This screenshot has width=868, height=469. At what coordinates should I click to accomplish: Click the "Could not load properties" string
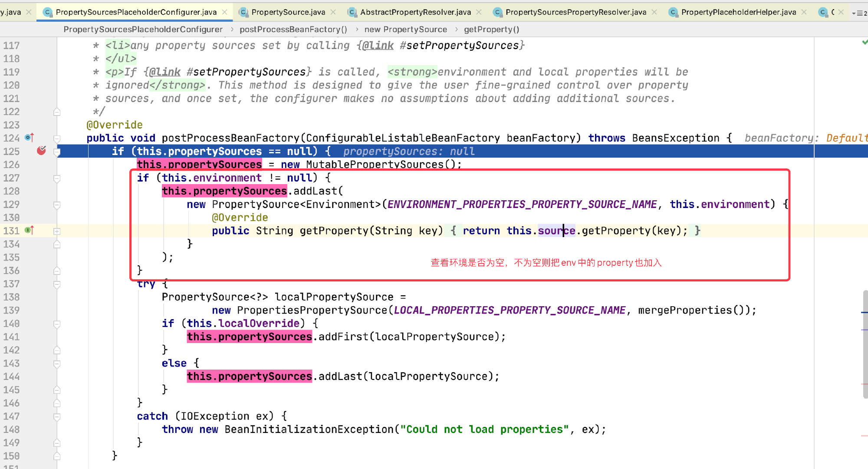(484, 429)
